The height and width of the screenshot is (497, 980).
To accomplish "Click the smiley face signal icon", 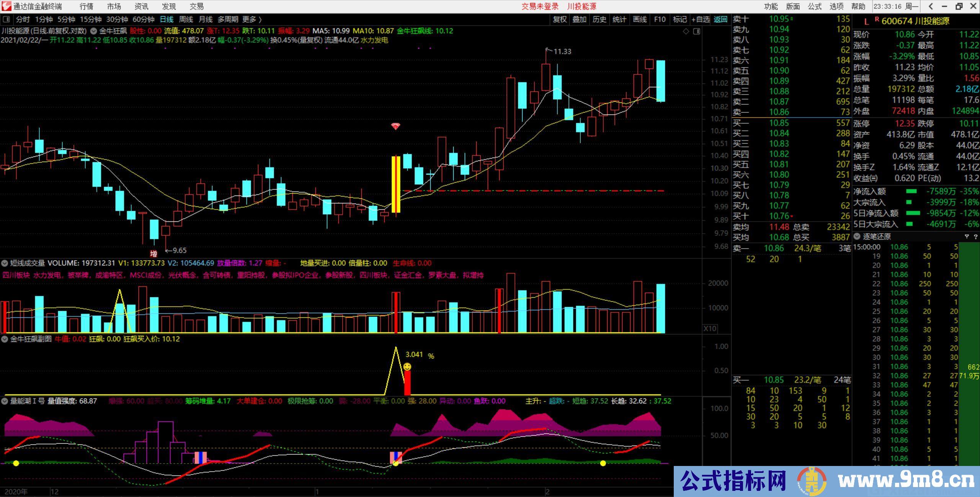I will (407, 367).
